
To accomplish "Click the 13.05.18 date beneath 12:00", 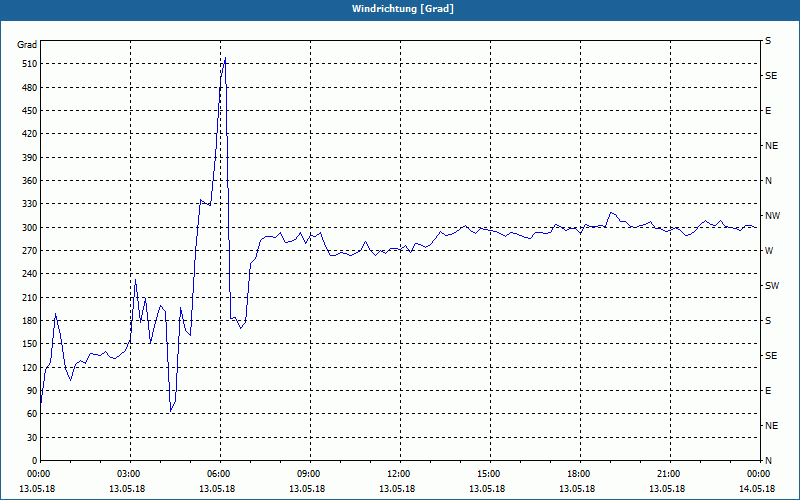I will [x=397, y=489].
